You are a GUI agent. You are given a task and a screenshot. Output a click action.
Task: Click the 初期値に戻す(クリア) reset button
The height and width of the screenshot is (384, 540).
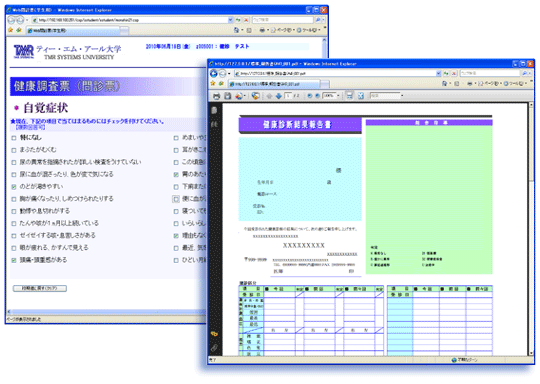pos(40,288)
